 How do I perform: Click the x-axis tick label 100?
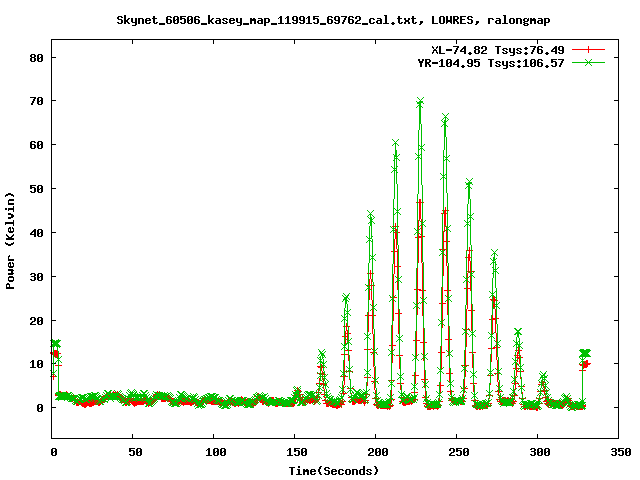(x=216, y=452)
